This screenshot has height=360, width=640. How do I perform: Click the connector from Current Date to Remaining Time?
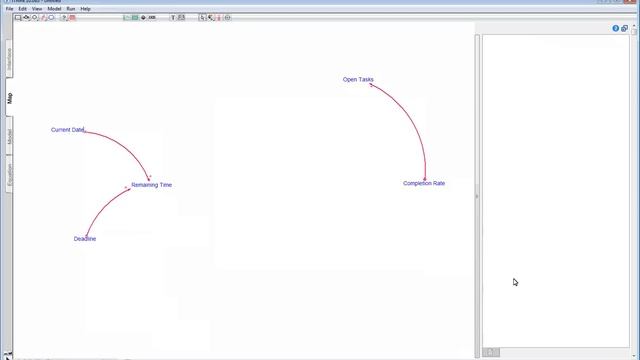pyautogui.click(x=126, y=147)
